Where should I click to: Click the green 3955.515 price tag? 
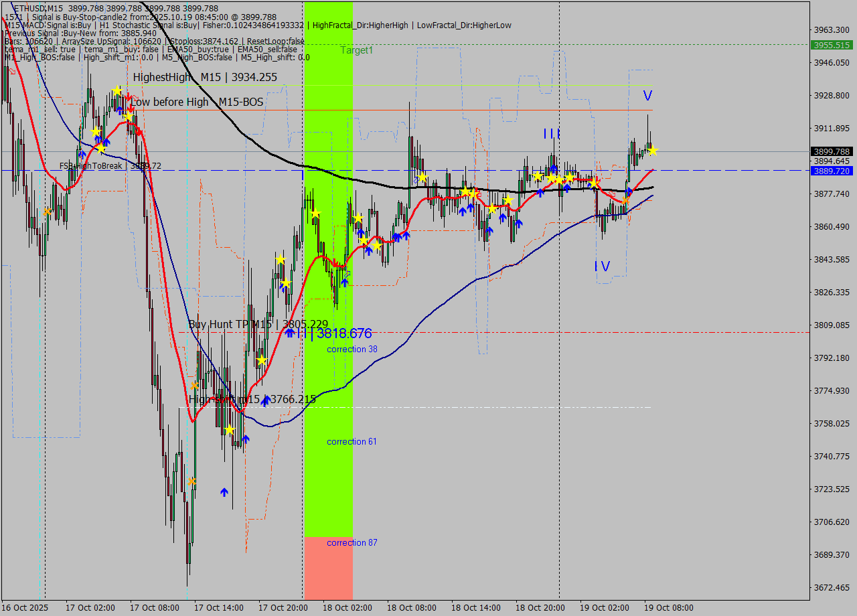[831, 45]
